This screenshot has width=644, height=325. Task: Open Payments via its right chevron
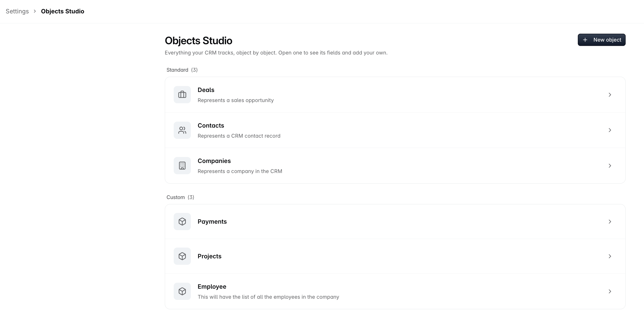610,222
